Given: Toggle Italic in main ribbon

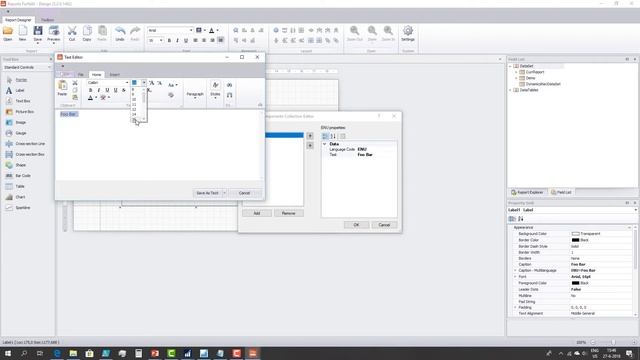Looking at the screenshot, I should (x=177, y=40).
